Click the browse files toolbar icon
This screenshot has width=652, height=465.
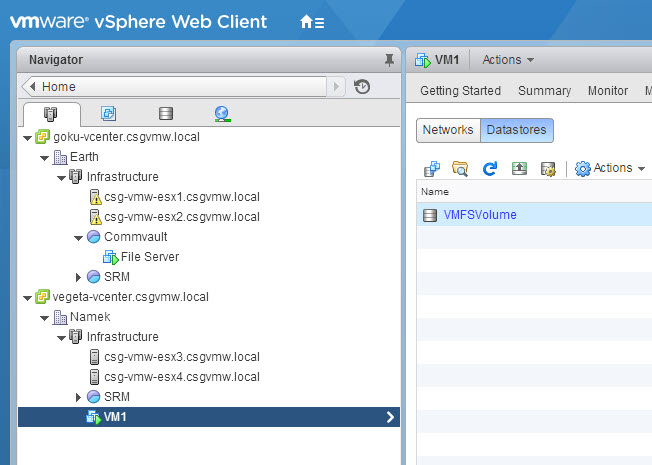click(460, 168)
